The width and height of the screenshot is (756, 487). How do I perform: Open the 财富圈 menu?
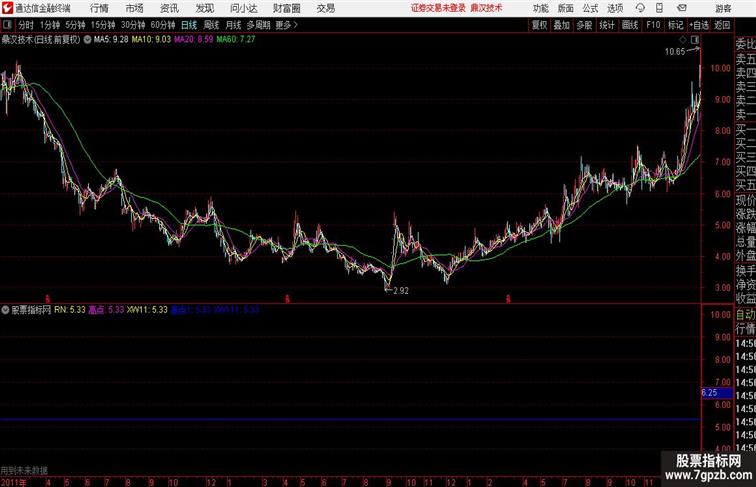pos(286,8)
